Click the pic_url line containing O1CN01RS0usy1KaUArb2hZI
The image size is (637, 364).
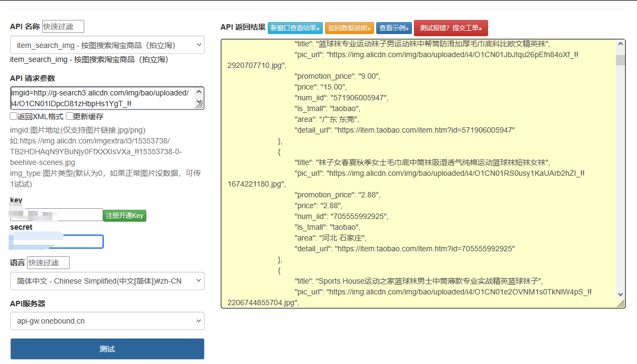(x=439, y=173)
